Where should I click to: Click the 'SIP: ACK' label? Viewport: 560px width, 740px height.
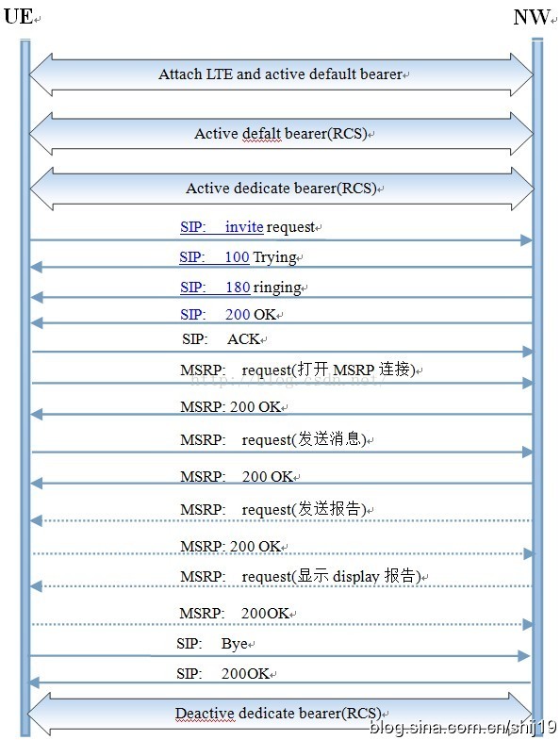point(222,339)
